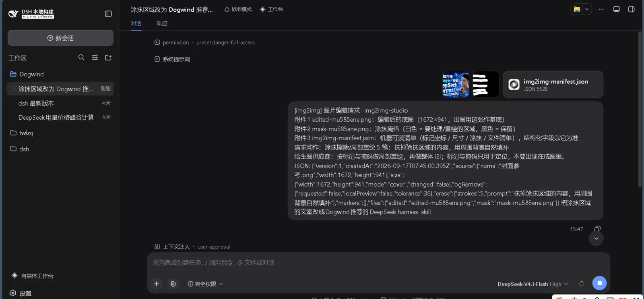Click the plus add icon in composer
Viewport: 644px width, 299px height.
tap(157, 284)
